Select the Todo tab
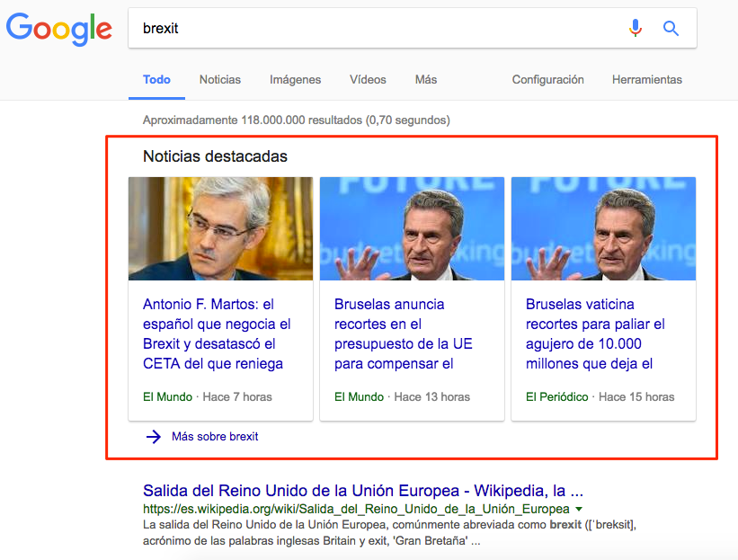 pos(156,79)
